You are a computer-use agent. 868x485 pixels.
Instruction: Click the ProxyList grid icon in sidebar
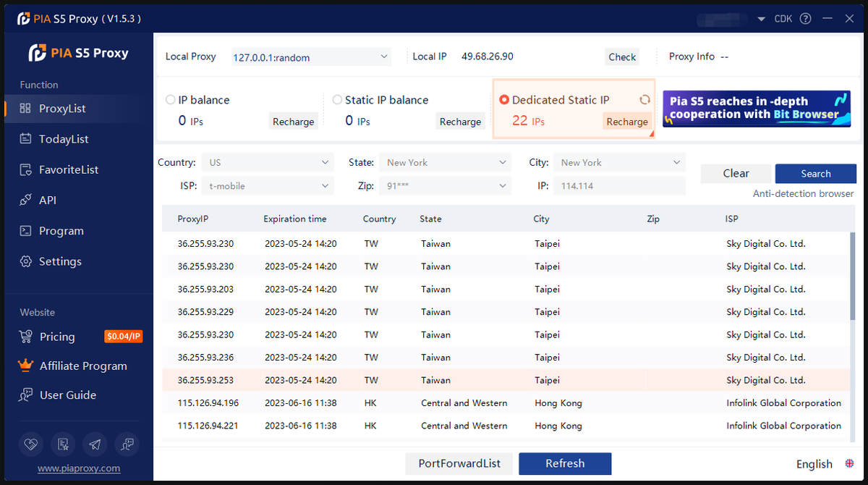coord(25,109)
